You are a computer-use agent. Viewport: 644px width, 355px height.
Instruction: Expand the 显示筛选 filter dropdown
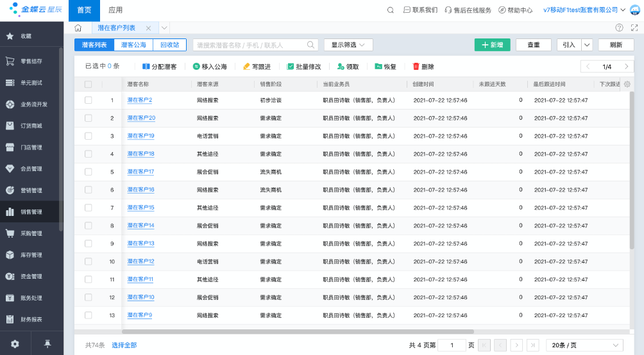tap(348, 45)
